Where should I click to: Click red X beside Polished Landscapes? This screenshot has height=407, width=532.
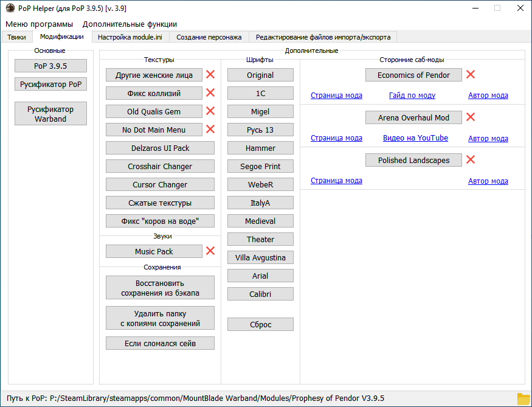470,160
